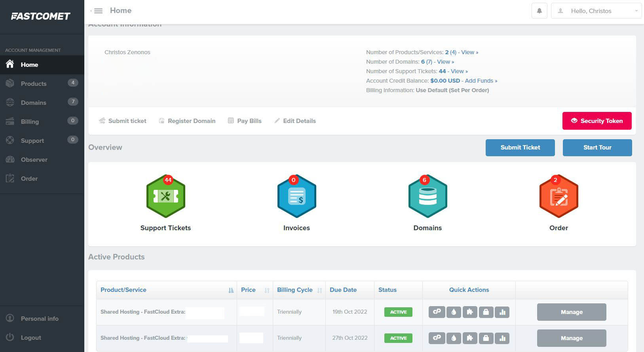Screen dimensions: 644x352
Task: Toggle the sidebar hamburger menu icon
Action: [x=98, y=11]
